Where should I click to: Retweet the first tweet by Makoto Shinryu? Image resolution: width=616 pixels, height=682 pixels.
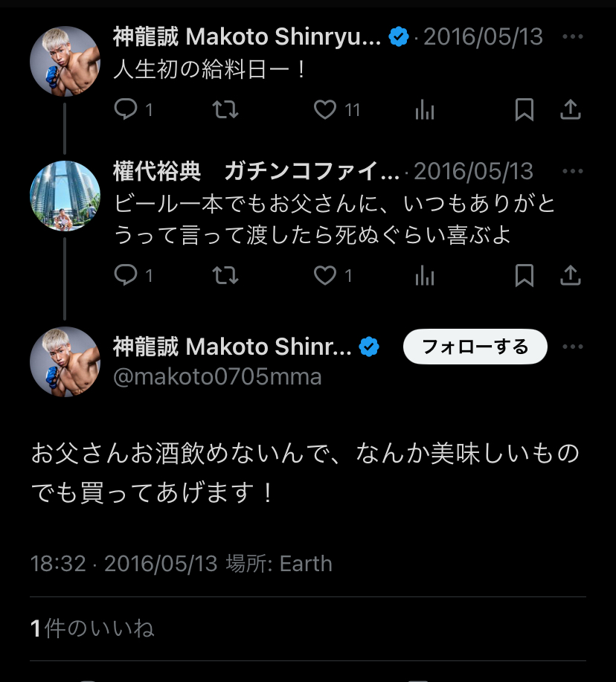point(225,109)
